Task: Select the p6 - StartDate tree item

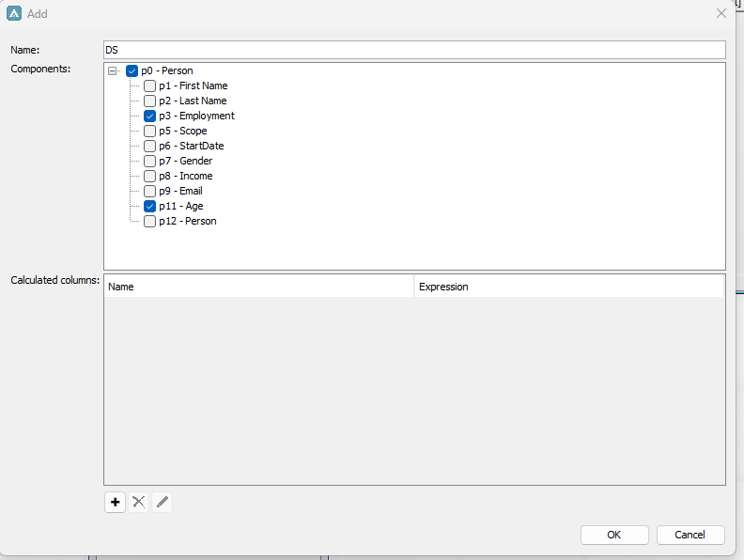Action: tap(191, 146)
